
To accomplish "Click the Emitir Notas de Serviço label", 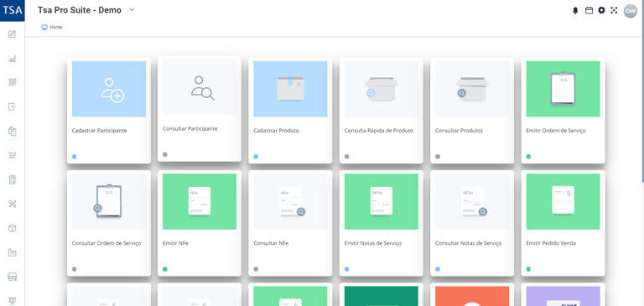I will pos(373,243).
